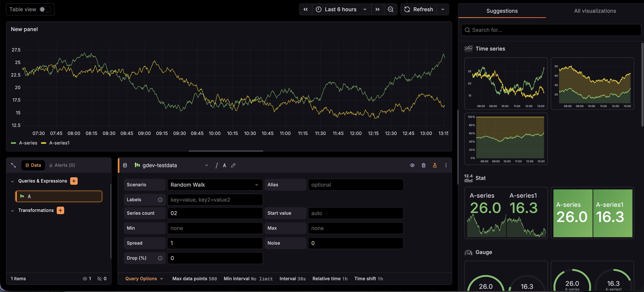The width and height of the screenshot is (644, 292).
Task: Add a transformation via the plus icon
Action: [x=60, y=210]
